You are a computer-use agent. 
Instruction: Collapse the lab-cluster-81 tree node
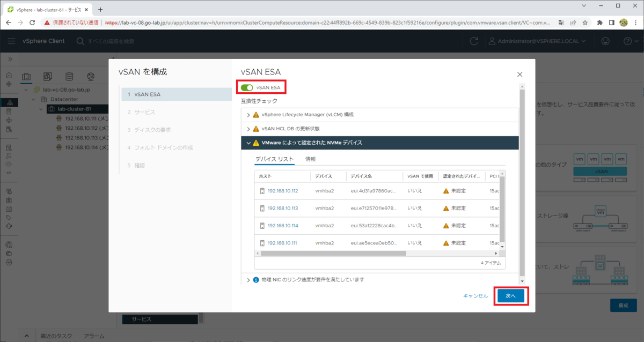click(42, 109)
